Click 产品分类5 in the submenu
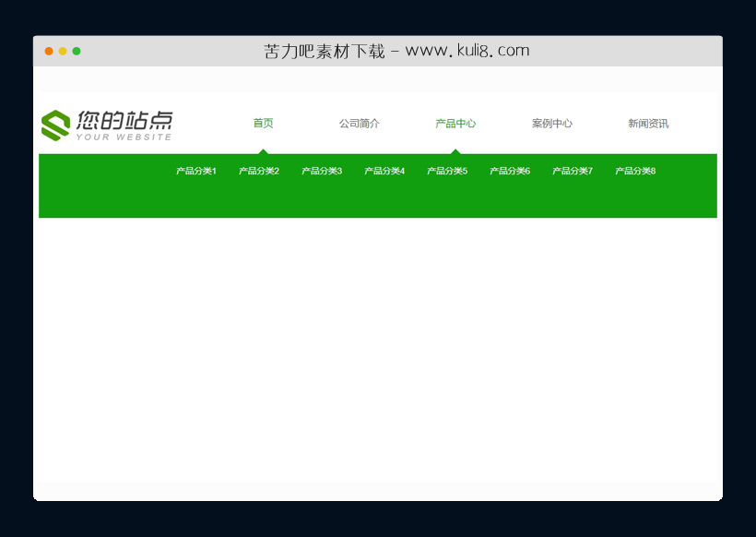Image resolution: width=756 pixels, height=537 pixels. tap(446, 171)
